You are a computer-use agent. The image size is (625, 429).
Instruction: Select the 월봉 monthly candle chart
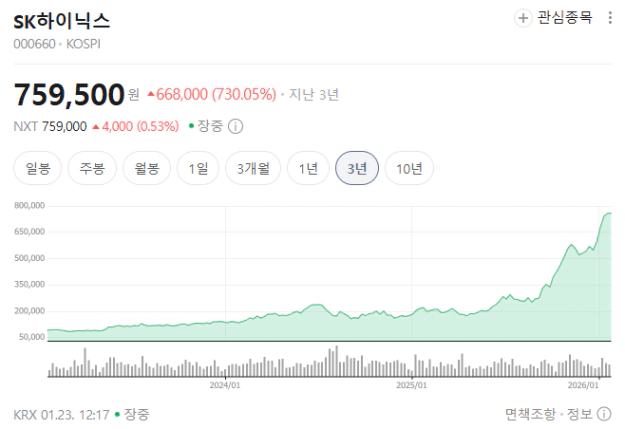[x=147, y=168]
